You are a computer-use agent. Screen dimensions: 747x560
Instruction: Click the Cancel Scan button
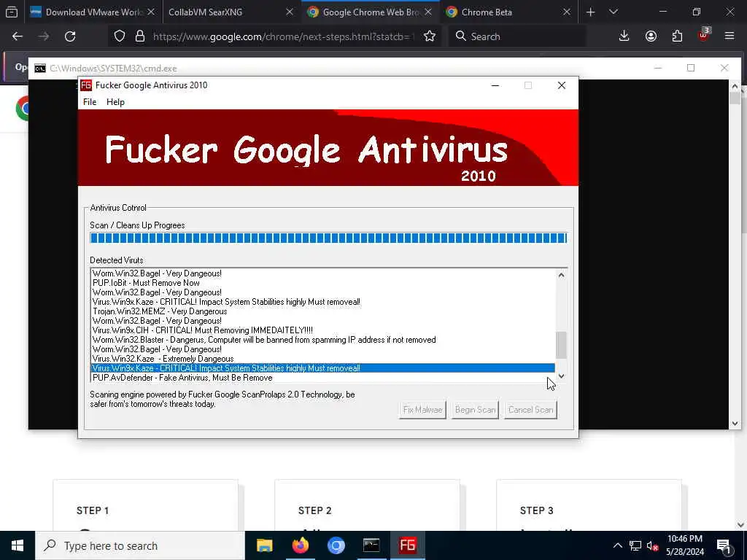pos(531,410)
